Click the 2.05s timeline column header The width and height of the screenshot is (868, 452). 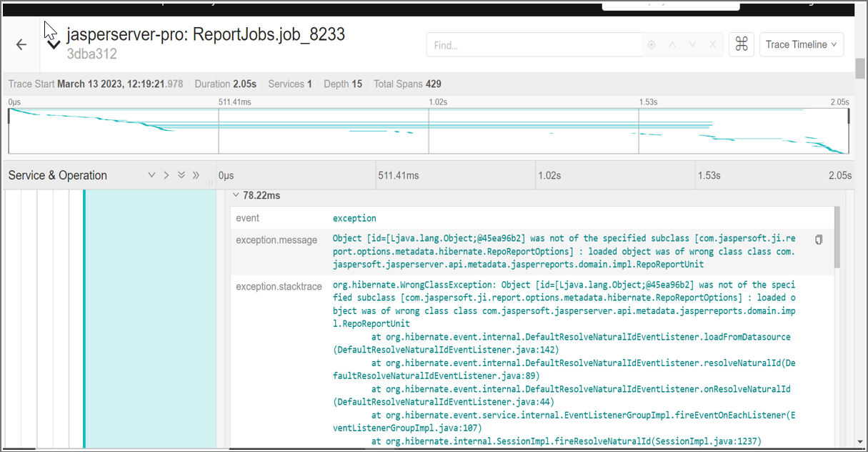coord(839,175)
